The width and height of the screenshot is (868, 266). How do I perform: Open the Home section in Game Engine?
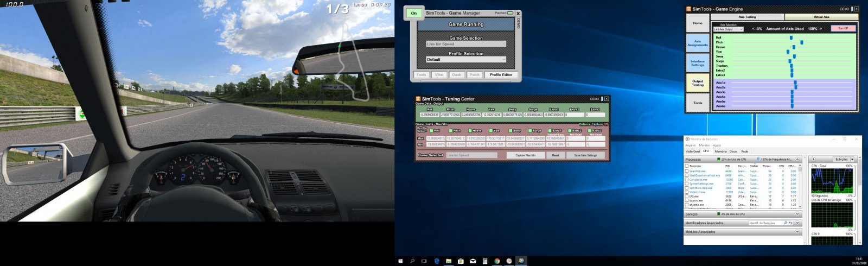[698, 23]
